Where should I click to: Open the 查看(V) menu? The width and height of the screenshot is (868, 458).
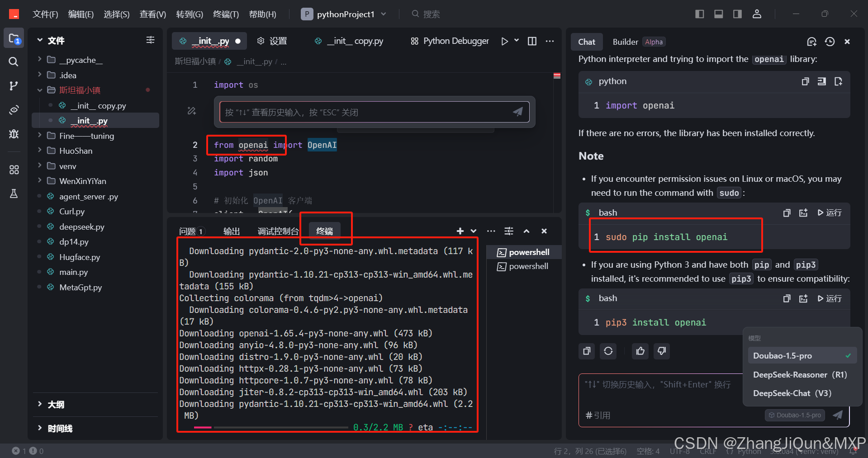point(152,14)
